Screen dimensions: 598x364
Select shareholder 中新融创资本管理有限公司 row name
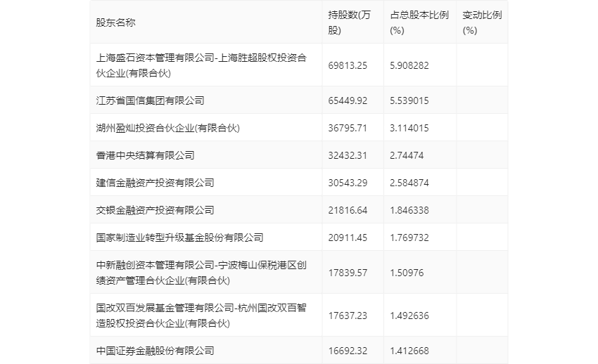[201, 273]
